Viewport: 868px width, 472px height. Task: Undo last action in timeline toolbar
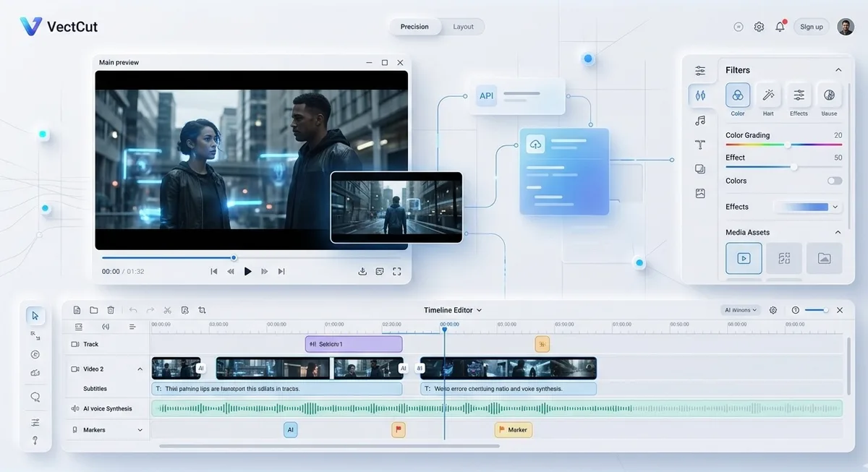[133, 310]
